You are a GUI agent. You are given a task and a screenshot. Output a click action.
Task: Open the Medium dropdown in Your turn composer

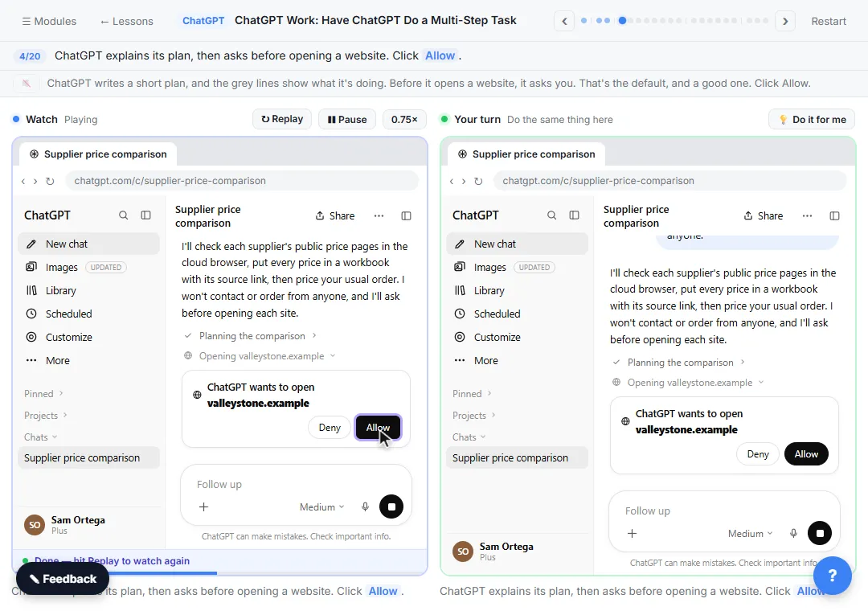click(x=750, y=533)
